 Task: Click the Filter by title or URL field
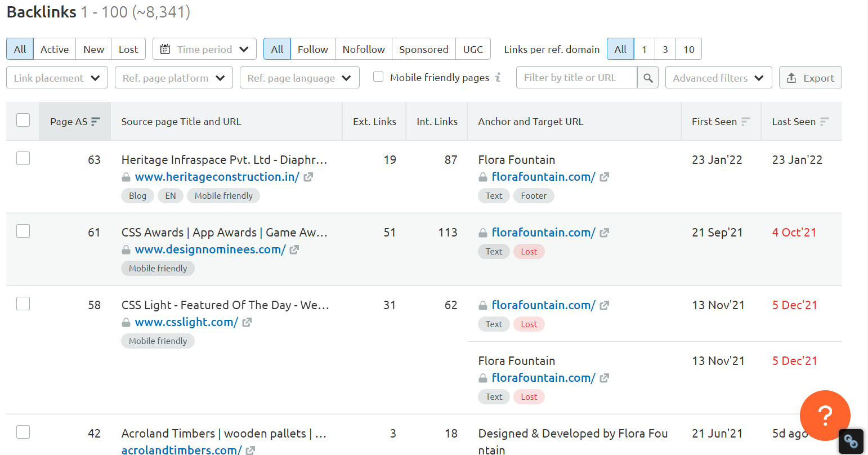pyautogui.click(x=576, y=78)
